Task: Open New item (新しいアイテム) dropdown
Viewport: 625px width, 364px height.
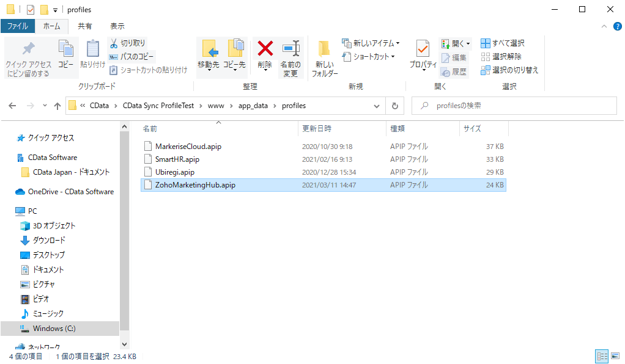Action: tap(371, 43)
